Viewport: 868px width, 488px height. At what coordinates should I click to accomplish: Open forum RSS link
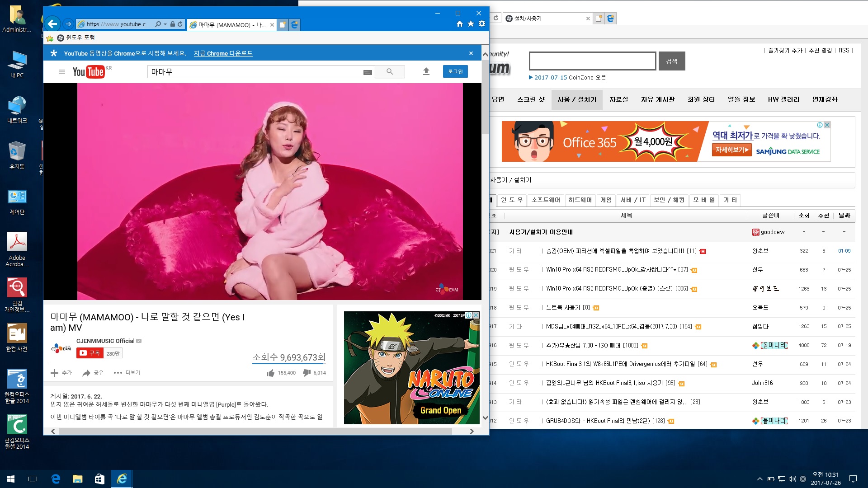[844, 51]
